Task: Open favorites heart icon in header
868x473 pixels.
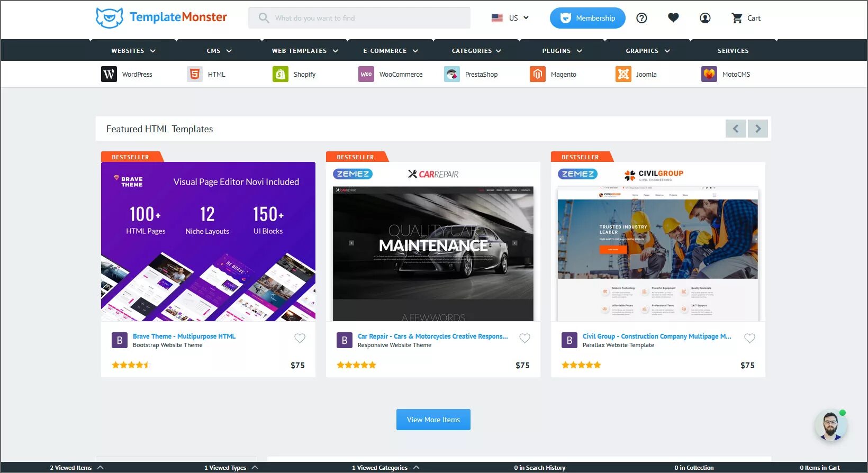Action: tap(673, 18)
